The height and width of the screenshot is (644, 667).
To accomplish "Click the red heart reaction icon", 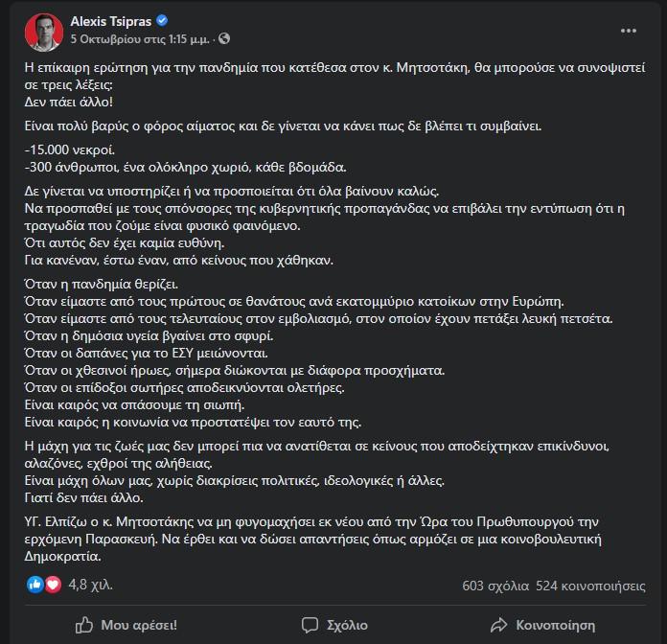I will (53, 585).
